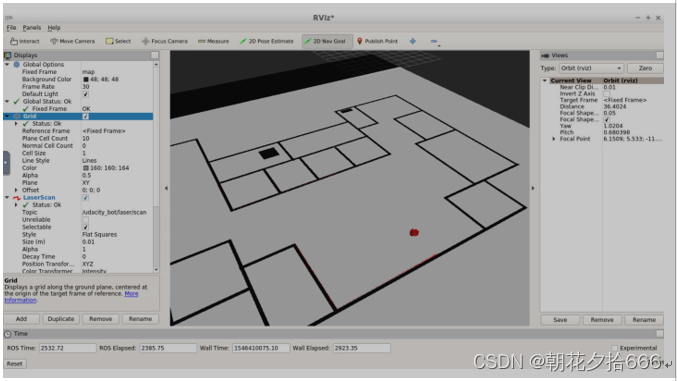
Task: Float the Displays panel using header button
Action: (155, 55)
